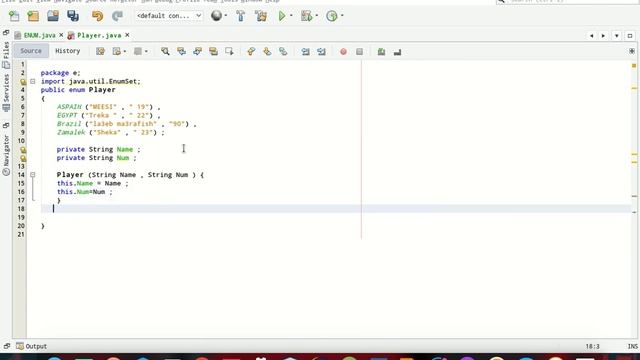
Task: Jump to Previous Bookmark
Action: point(251,51)
